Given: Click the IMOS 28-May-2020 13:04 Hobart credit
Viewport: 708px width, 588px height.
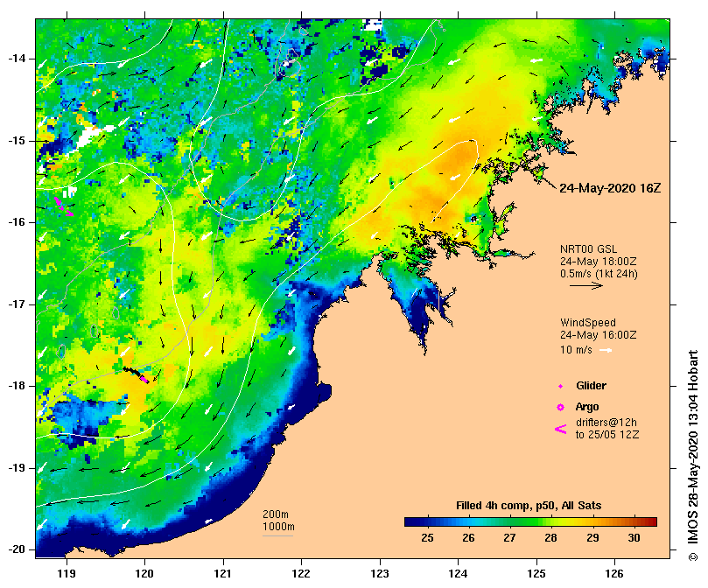Looking at the screenshot, I should coord(693,455).
